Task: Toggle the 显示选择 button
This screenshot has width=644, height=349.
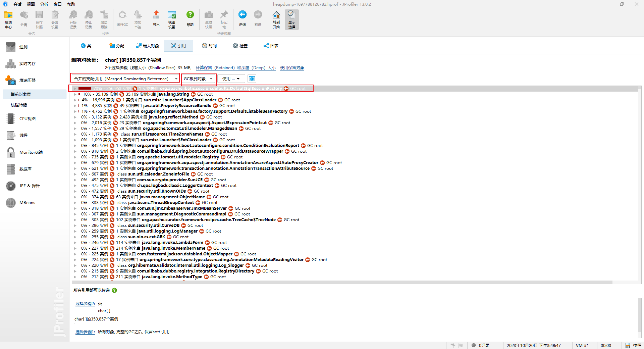Action: pyautogui.click(x=292, y=19)
